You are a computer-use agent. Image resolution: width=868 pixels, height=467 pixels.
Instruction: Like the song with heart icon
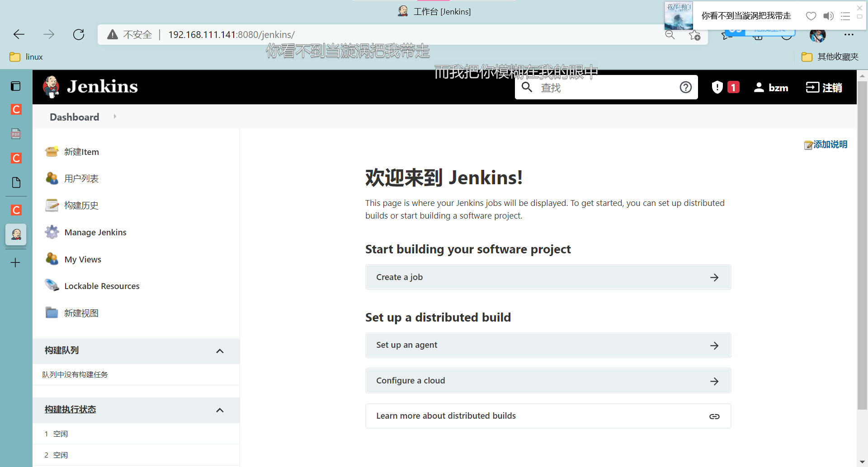click(811, 16)
